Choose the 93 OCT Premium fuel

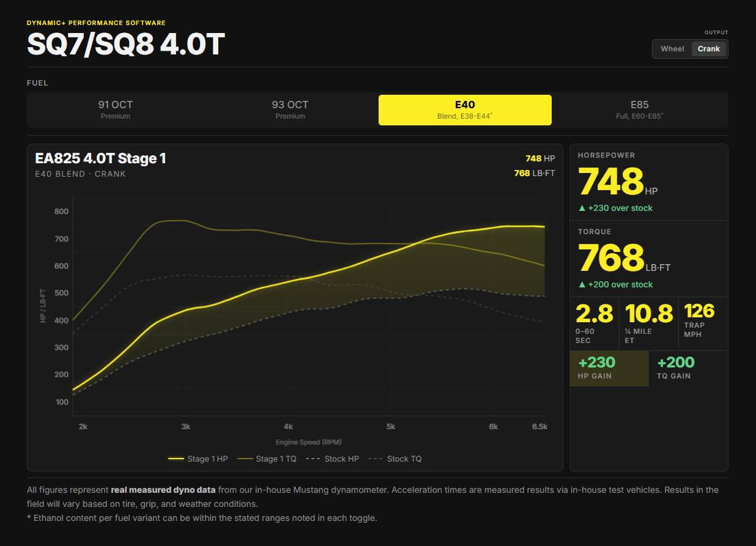pos(290,110)
